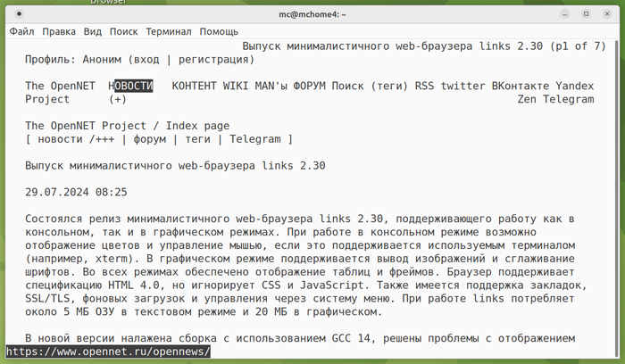This screenshot has height=364, width=625.
Task: Click the (теги) link in top navigation
Action: 389,86
